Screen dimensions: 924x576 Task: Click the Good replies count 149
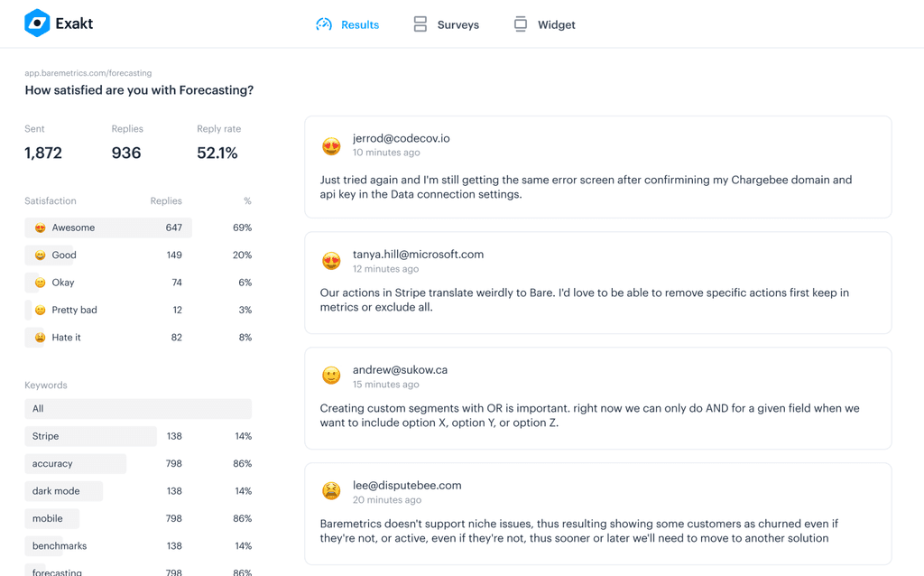(174, 255)
